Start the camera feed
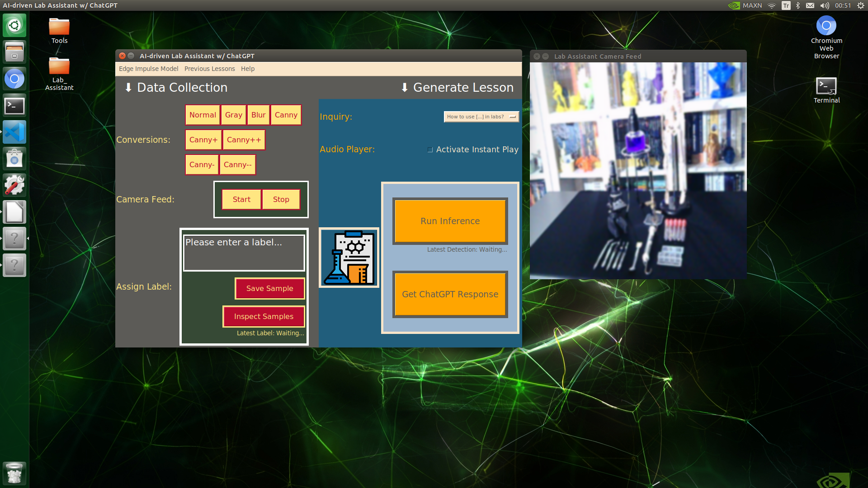 click(x=241, y=199)
